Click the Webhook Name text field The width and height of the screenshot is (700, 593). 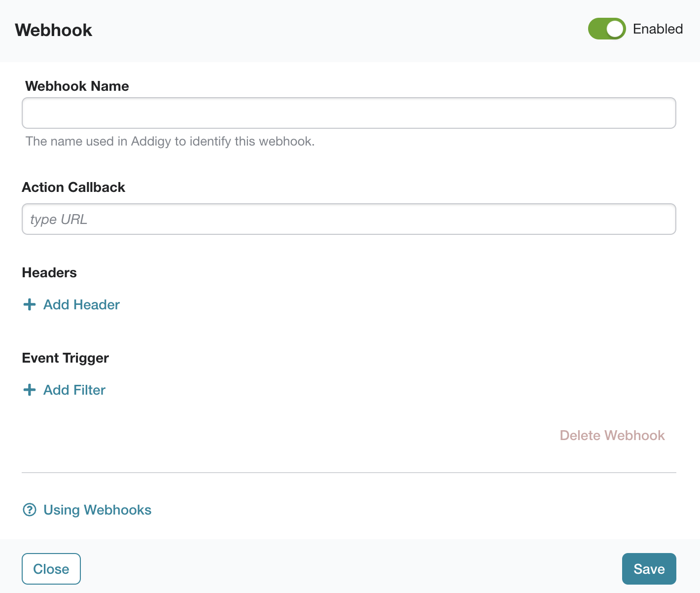coord(349,113)
